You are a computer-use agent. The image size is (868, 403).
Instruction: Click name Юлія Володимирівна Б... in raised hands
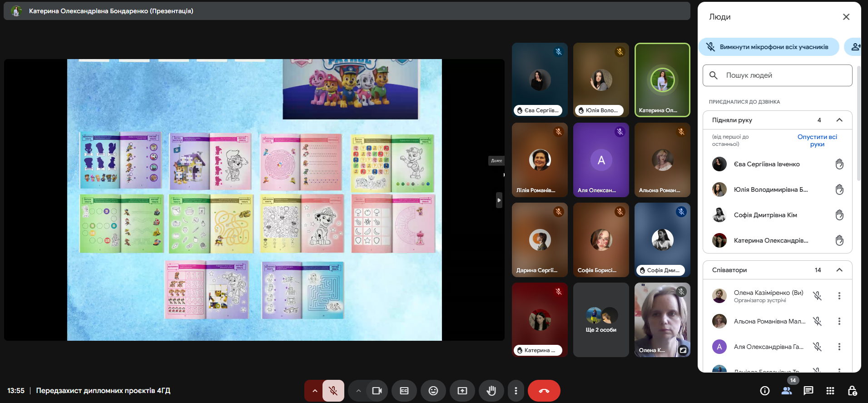pyautogui.click(x=771, y=189)
